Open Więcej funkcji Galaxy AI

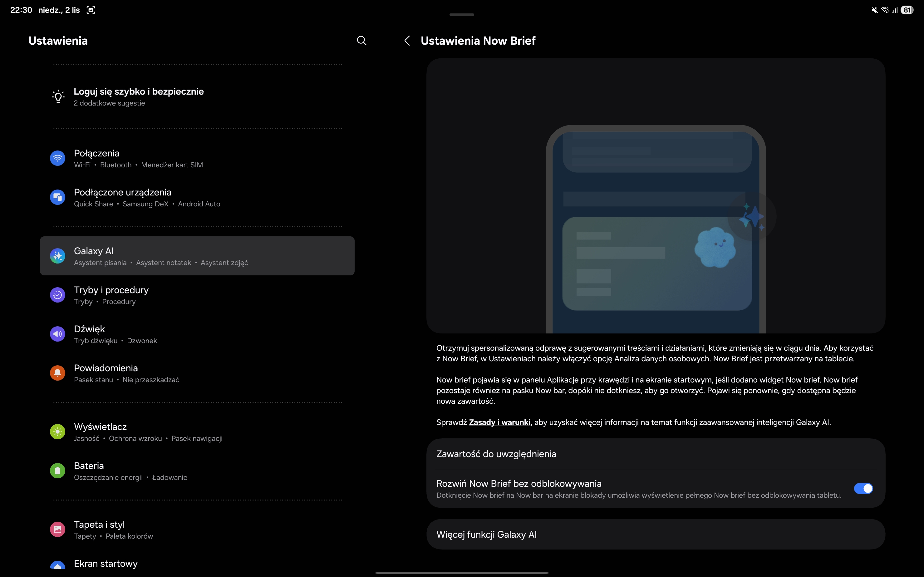click(486, 535)
